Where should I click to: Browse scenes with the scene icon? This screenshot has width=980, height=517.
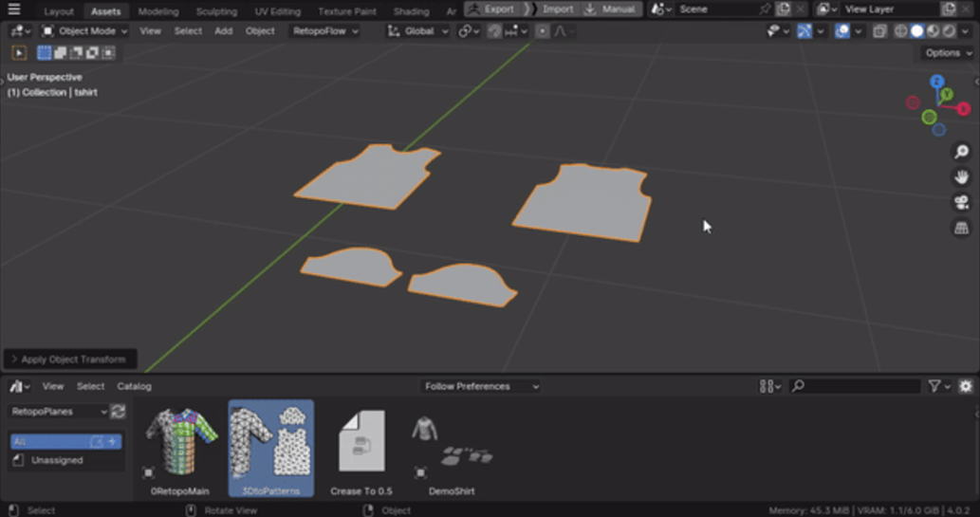click(661, 9)
